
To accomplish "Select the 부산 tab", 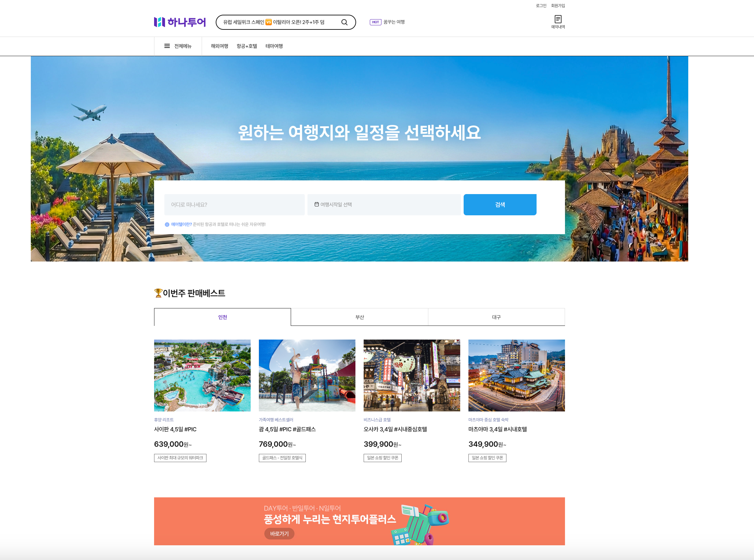I will 360,317.
